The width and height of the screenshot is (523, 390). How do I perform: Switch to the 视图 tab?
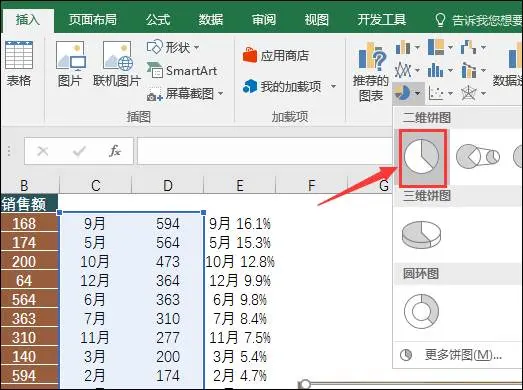pos(317,20)
